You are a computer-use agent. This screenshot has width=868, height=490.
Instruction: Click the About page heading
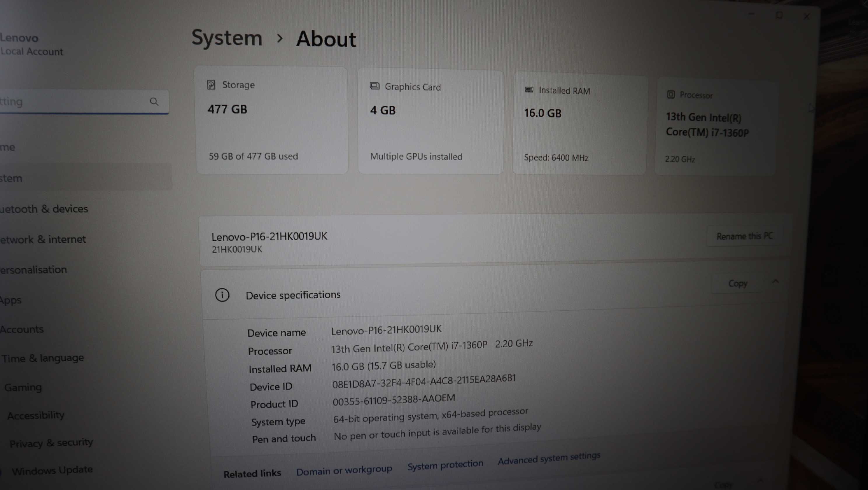[326, 39]
